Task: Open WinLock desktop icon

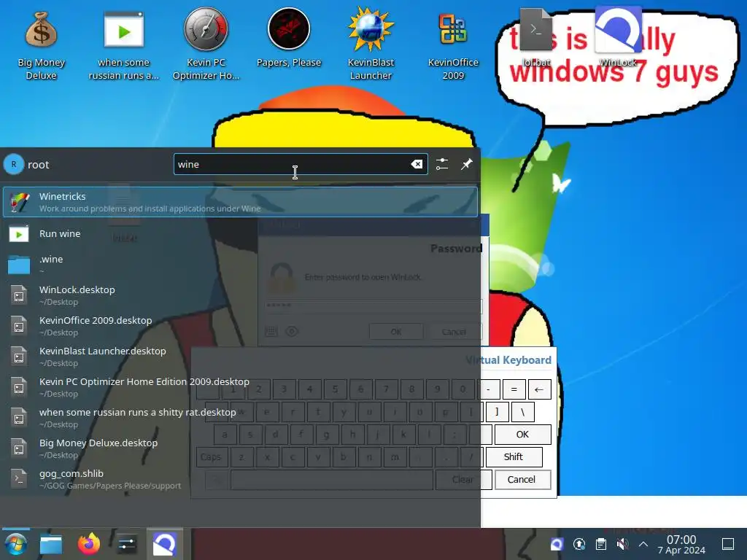Action: coord(618,37)
